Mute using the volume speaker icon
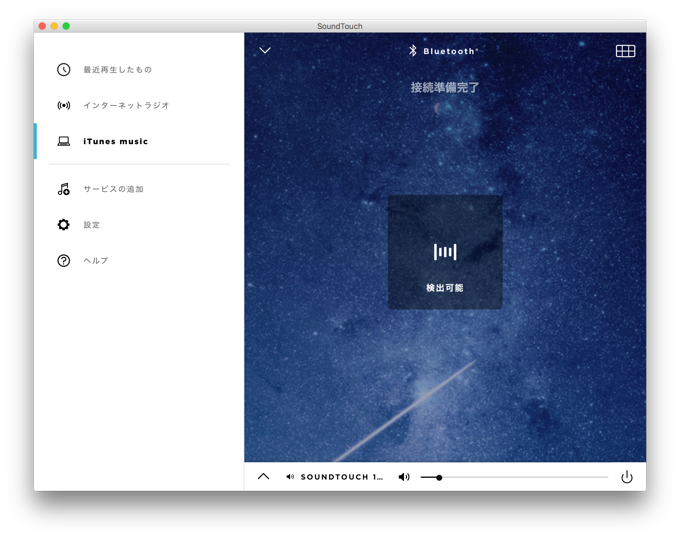 [404, 477]
